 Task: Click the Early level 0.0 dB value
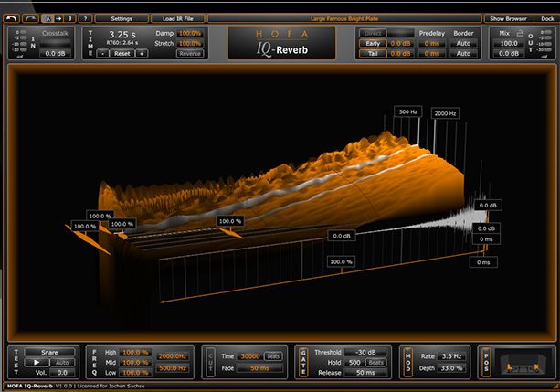tap(401, 43)
